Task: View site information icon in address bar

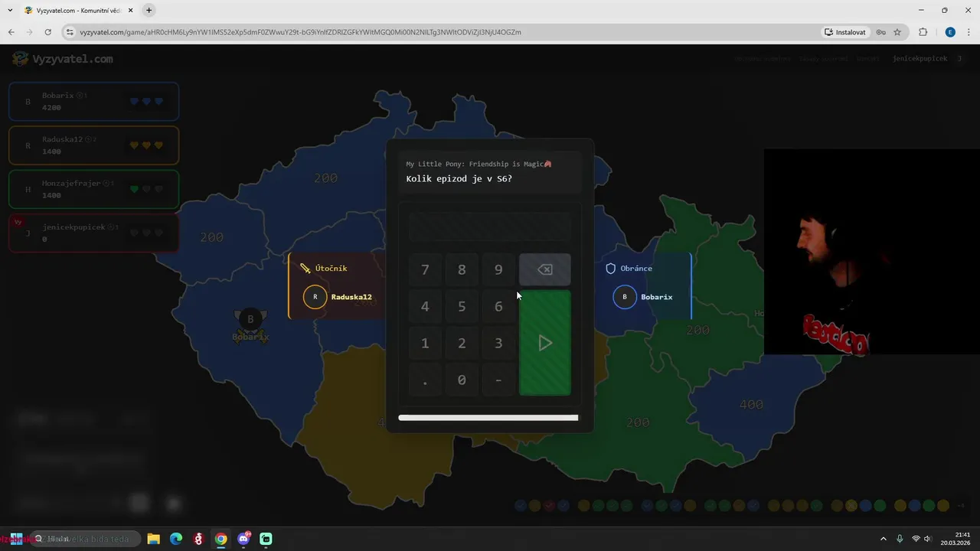Action: pos(70,32)
